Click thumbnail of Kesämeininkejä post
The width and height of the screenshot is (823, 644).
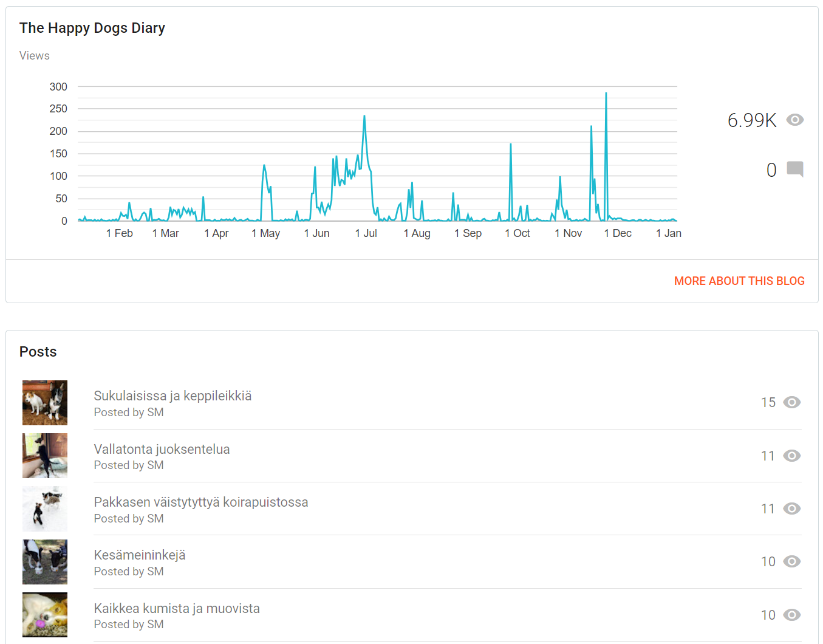pos(45,562)
